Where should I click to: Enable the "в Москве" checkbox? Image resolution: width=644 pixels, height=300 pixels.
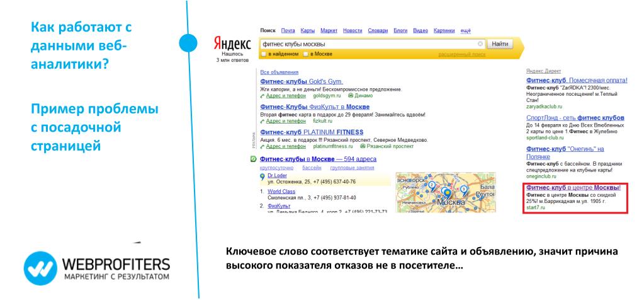(x=305, y=54)
